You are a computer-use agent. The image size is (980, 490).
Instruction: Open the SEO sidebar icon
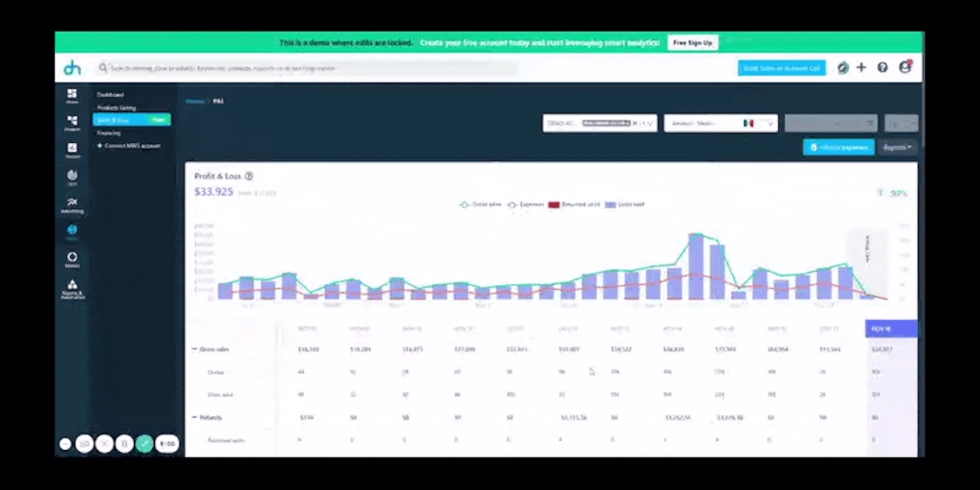tap(72, 177)
